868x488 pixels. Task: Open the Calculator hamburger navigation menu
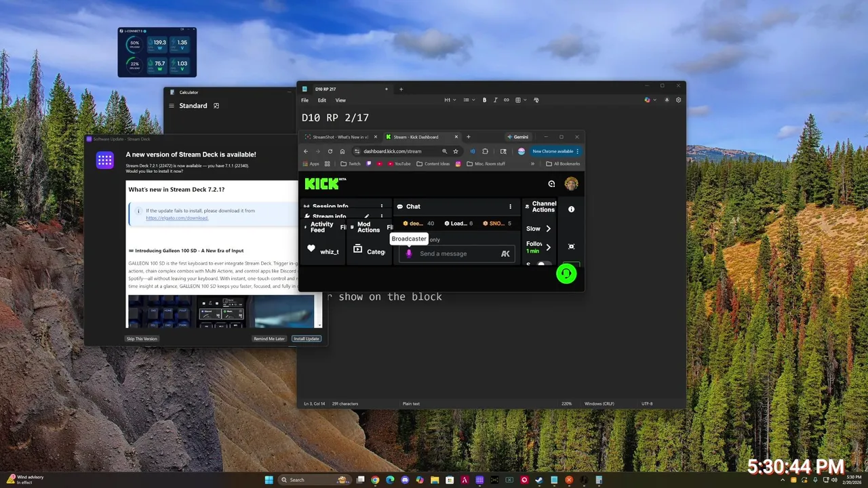[172, 106]
